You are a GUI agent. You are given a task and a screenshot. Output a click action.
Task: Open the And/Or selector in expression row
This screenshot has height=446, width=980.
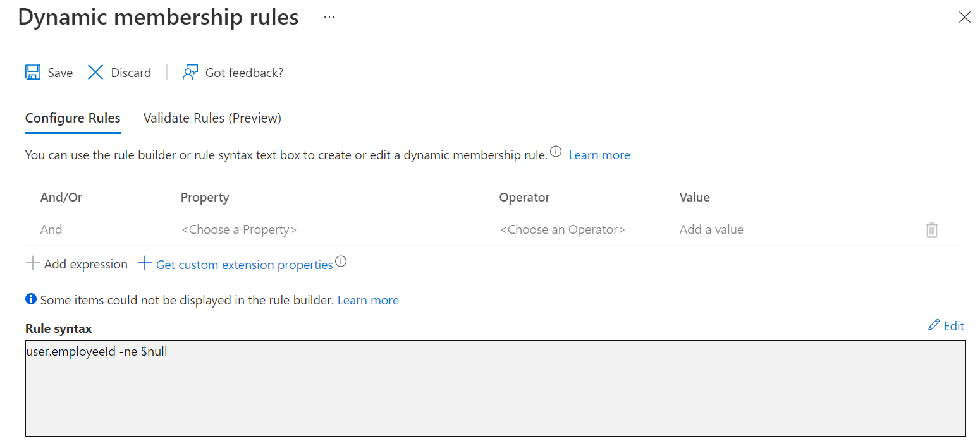coord(51,230)
